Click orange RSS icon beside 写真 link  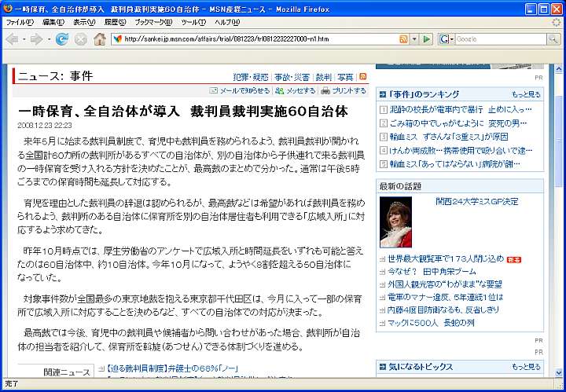click(363, 77)
